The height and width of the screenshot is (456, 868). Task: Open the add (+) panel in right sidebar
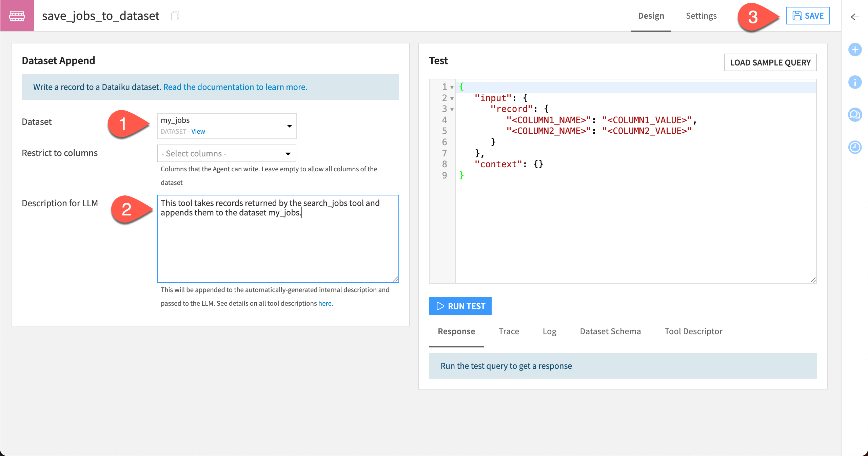pos(855,50)
